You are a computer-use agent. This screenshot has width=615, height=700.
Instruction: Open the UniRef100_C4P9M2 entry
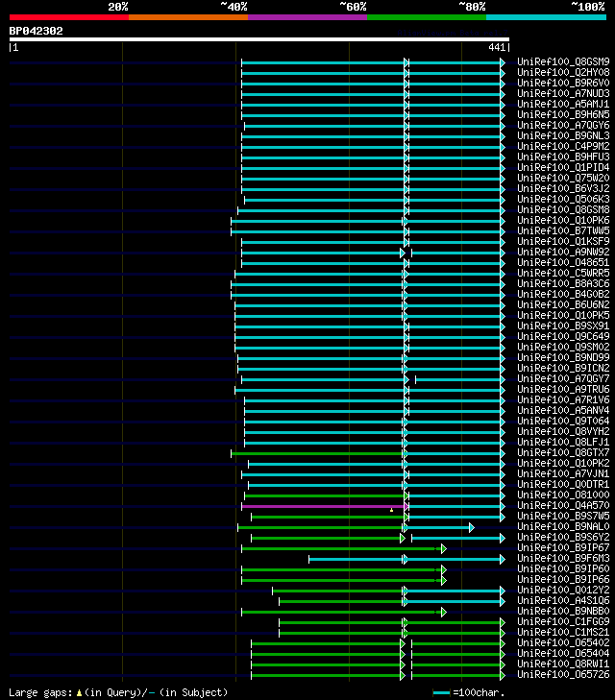(x=563, y=146)
